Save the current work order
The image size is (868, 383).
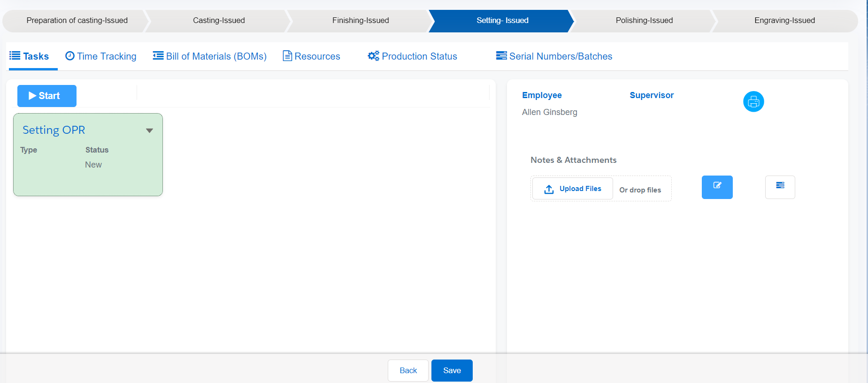tap(452, 370)
